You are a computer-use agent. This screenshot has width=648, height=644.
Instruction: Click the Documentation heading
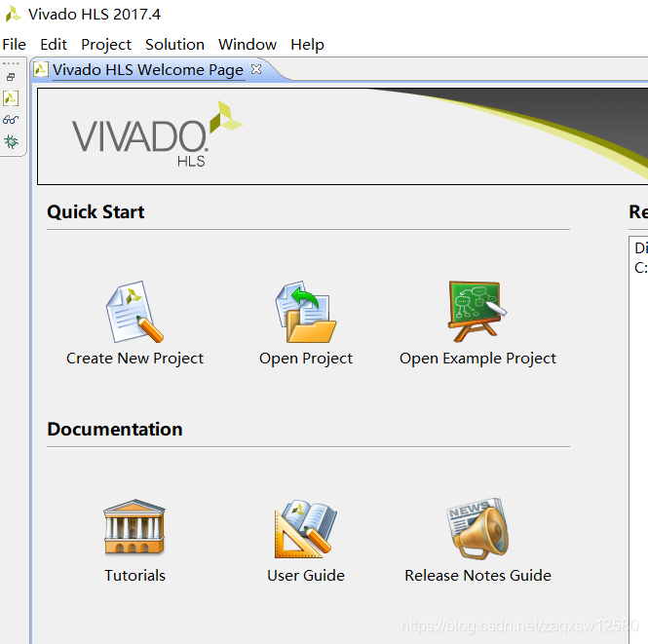[115, 429]
